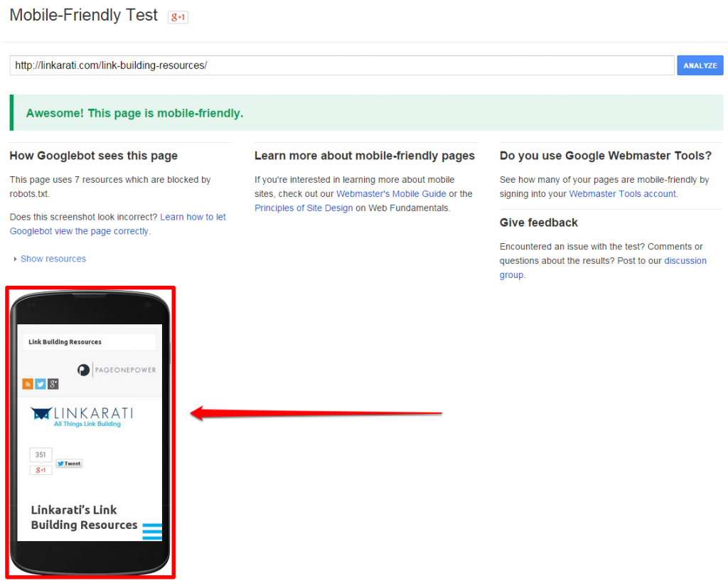Click the blue Twitter icon in phone preview
This screenshot has width=728, height=583.
41,384
